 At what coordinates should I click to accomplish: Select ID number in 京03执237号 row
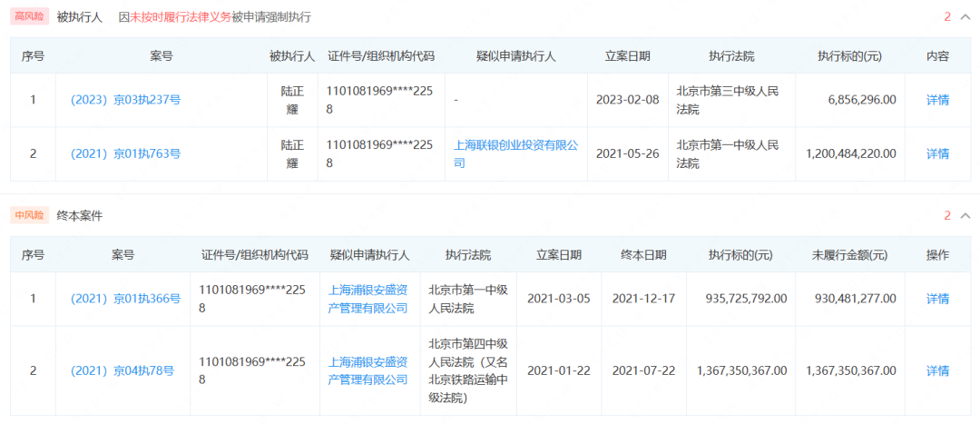[379, 100]
